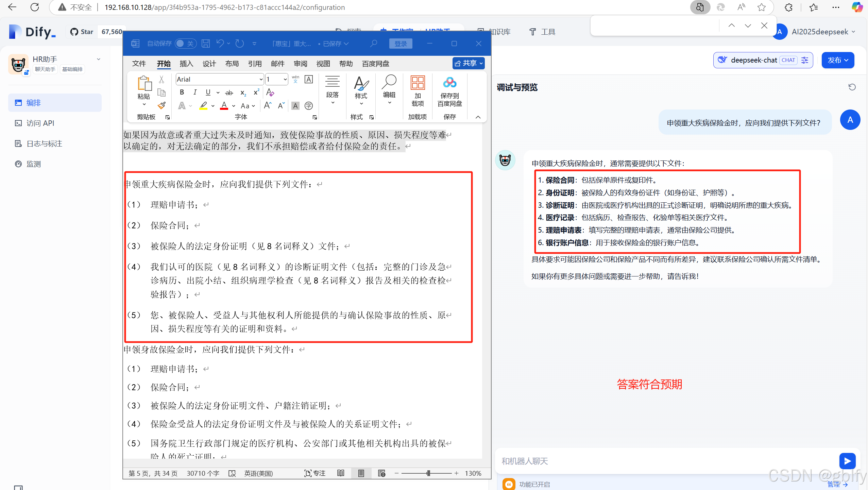Open the 百度网盘 ribbon tab
The height and width of the screenshot is (490, 868).
coord(375,64)
